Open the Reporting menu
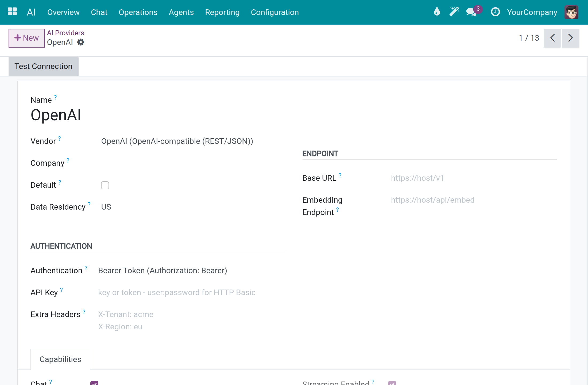 click(x=222, y=12)
